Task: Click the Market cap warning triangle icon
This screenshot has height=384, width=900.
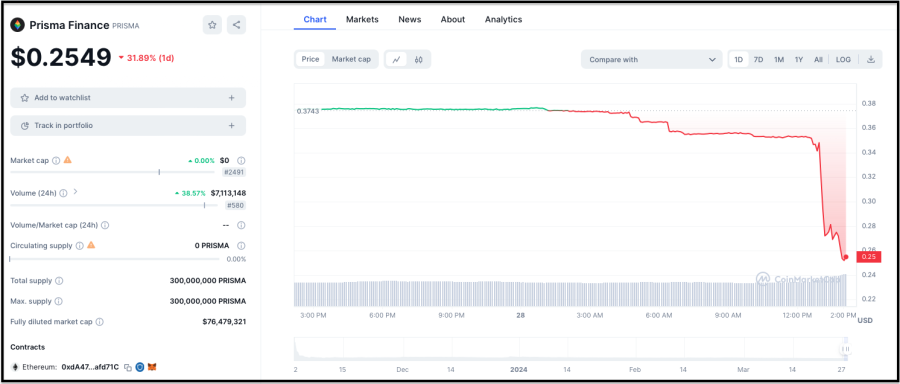Action: point(68,160)
